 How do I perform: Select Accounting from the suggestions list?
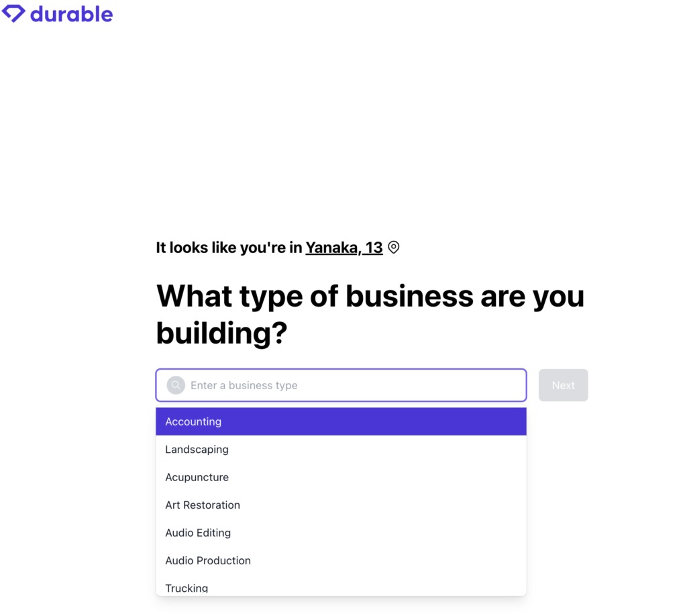pyautogui.click(x=193, y=421)
